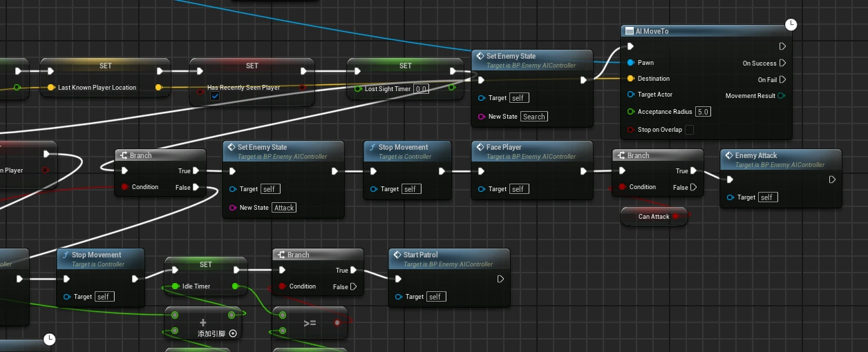Enable the Stop on Overlap checkbox
This screenshot has width=868, height=352.
coord(689,130)
